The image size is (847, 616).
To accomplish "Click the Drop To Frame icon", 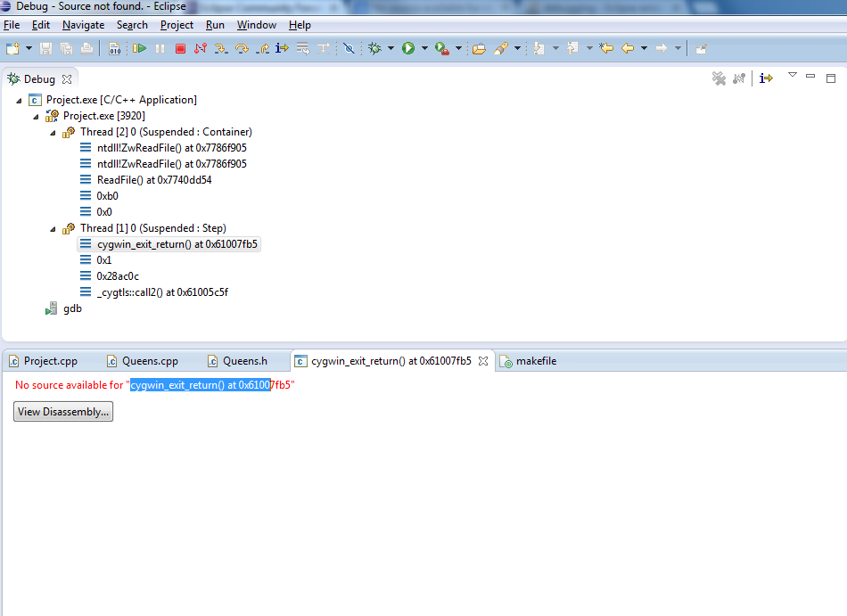I will 303,49.
